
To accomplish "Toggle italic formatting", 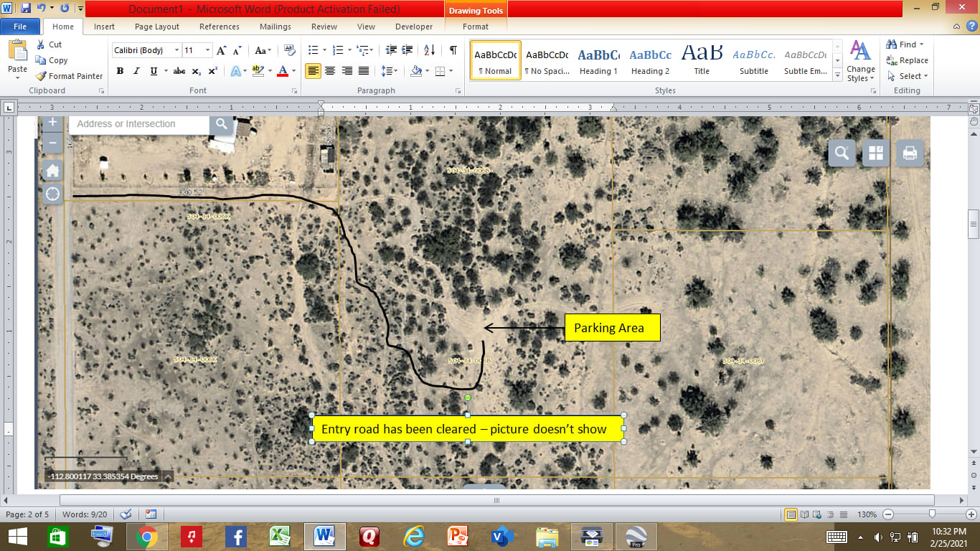I will 136,71.
